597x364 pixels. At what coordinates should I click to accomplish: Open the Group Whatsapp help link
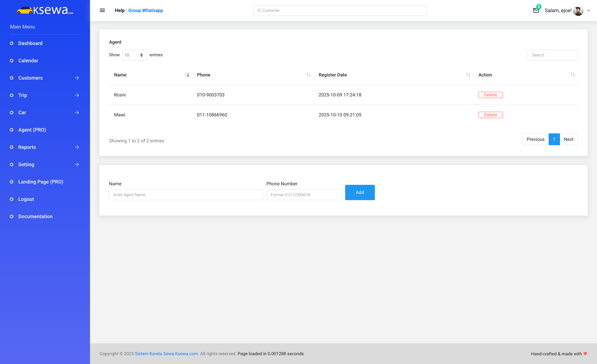coord(146,10)
